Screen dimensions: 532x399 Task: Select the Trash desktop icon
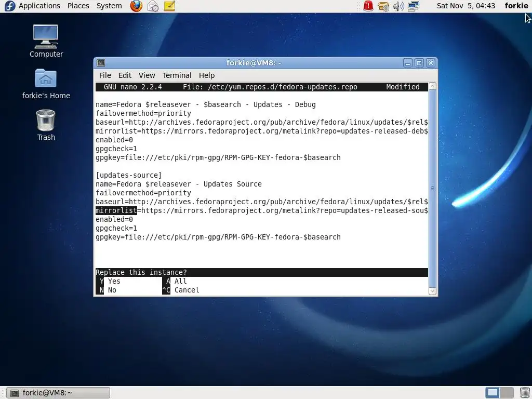click(x=46, y=125)
